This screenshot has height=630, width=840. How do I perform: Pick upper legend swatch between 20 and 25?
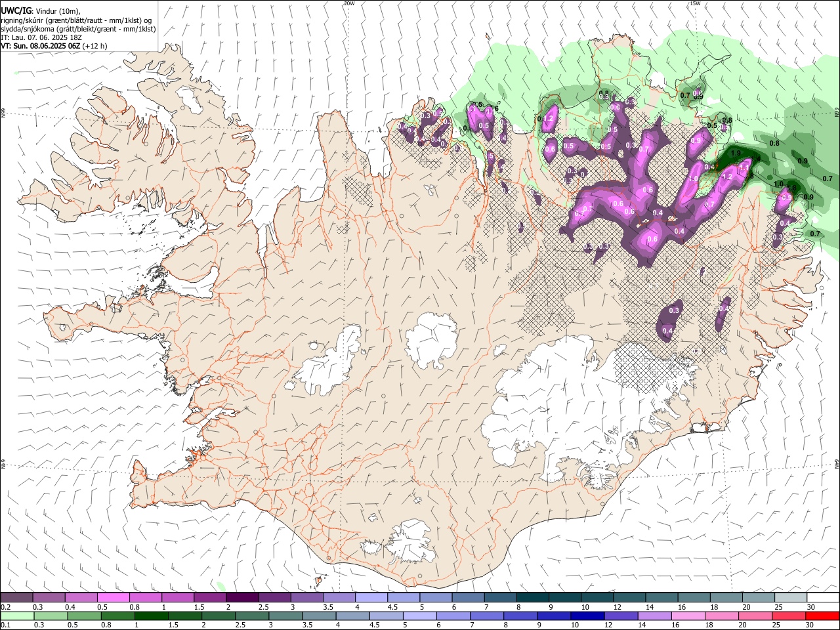click(x=759, y=598)
